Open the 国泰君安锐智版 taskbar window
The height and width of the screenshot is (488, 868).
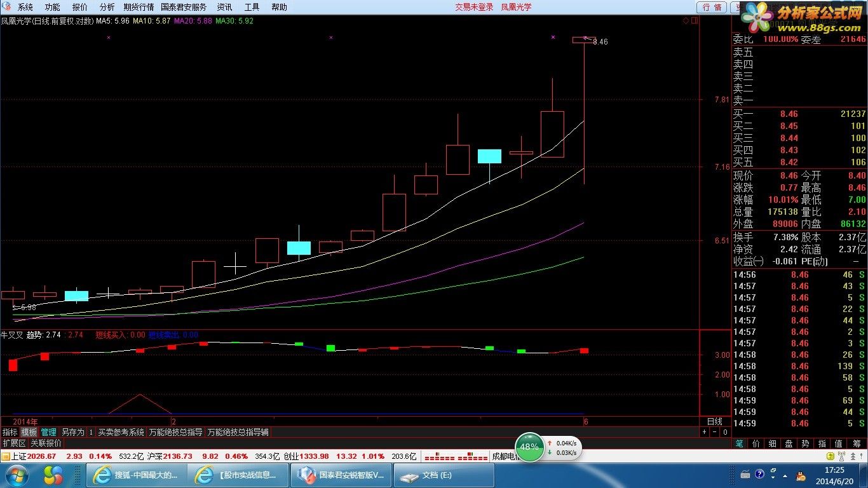341,475
